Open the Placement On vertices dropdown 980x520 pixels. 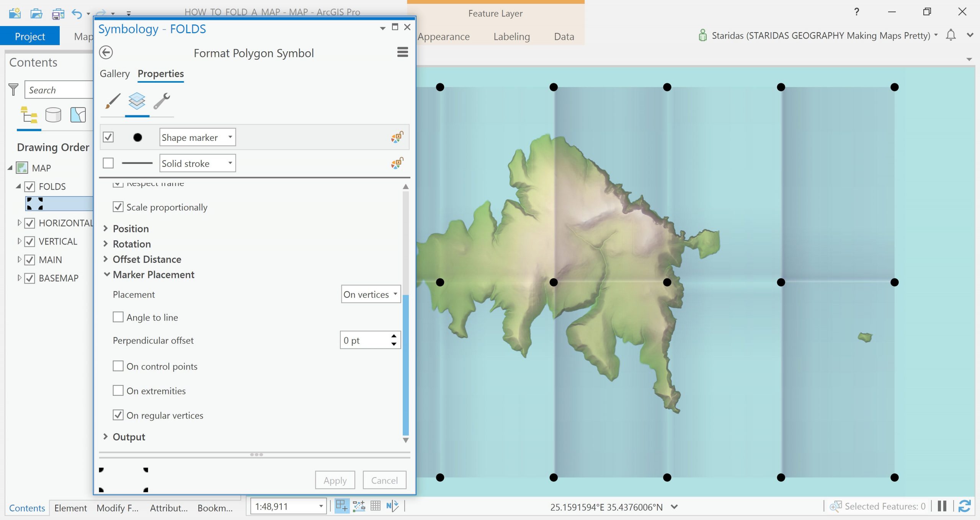pos(371,294)
